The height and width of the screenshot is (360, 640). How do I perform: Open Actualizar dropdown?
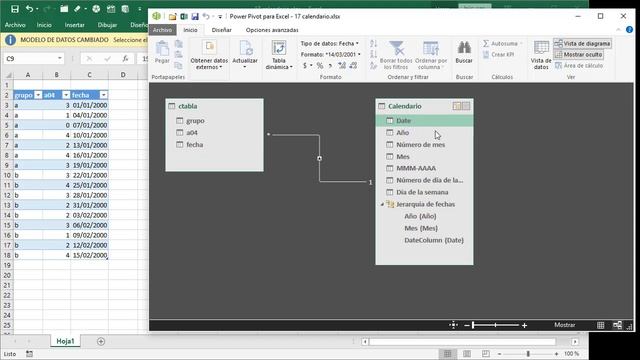coord(245,55)
